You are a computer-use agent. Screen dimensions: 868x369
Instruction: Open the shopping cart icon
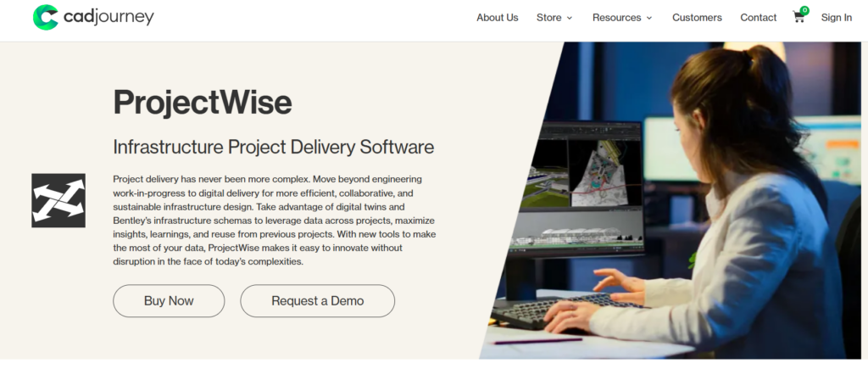click(798, 18)
